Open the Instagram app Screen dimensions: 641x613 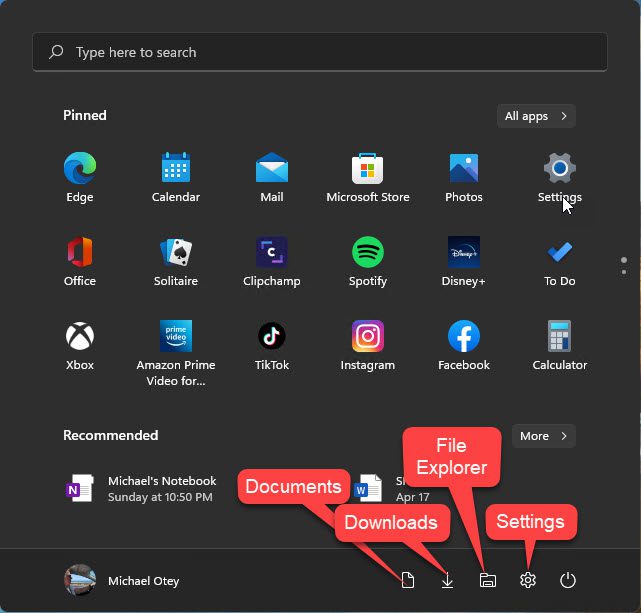(x=368, y=345)
